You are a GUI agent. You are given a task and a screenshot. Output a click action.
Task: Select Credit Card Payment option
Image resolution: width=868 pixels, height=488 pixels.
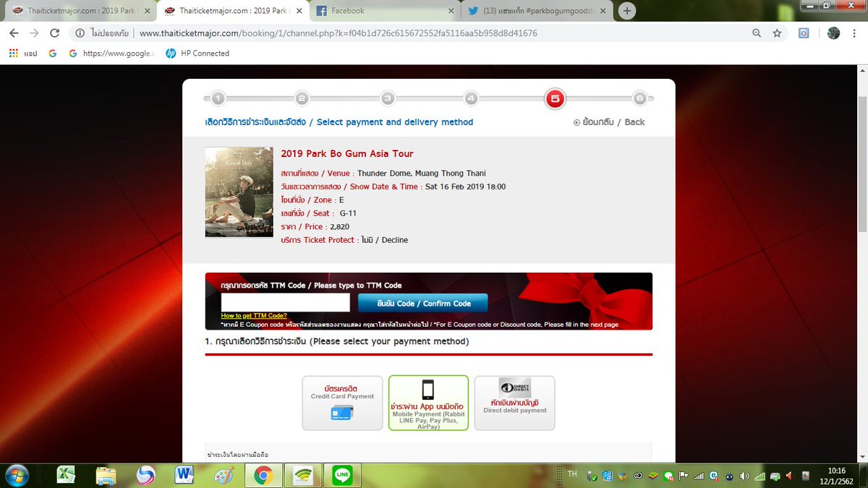click(x=342, y=403)
